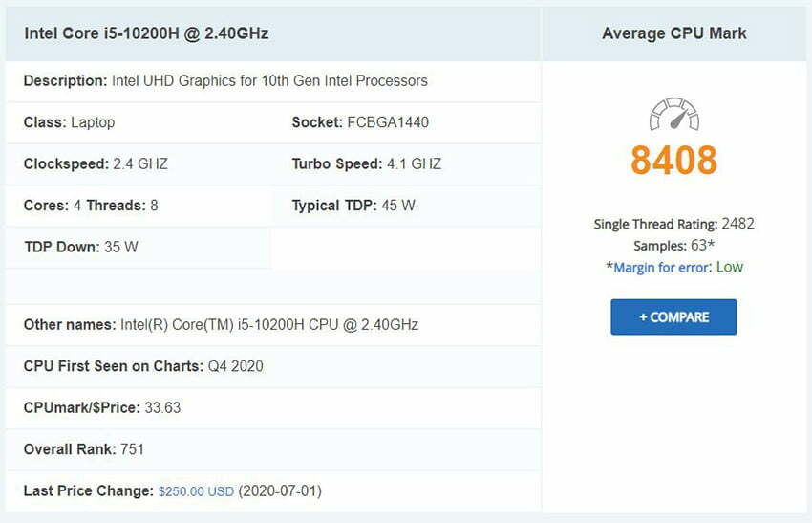Open the $250.00 USD price link

click(196, 491)
